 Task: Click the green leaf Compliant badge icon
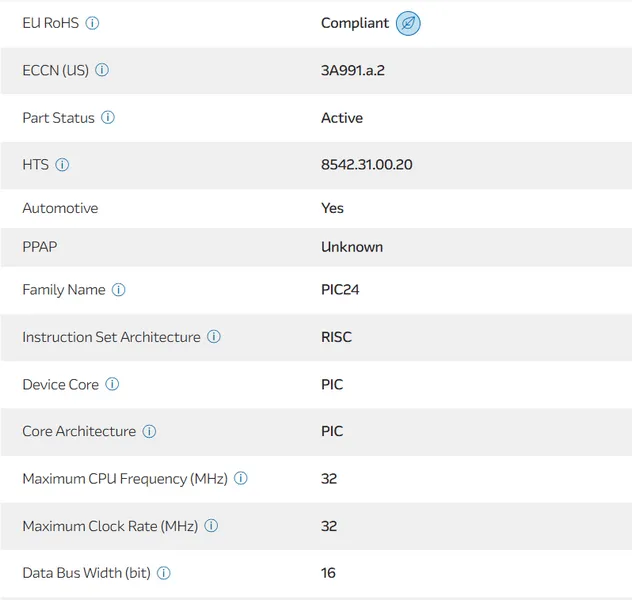tap(408, 23)
